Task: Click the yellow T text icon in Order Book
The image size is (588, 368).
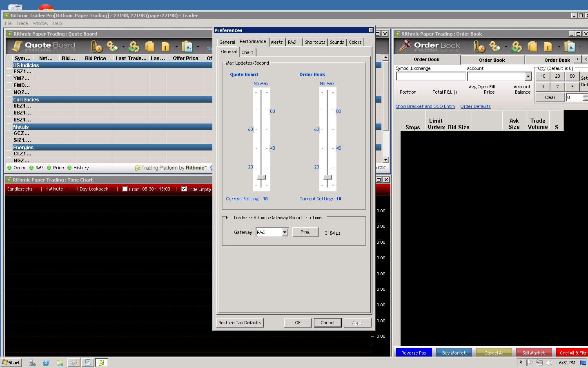Action: (548, 47)
